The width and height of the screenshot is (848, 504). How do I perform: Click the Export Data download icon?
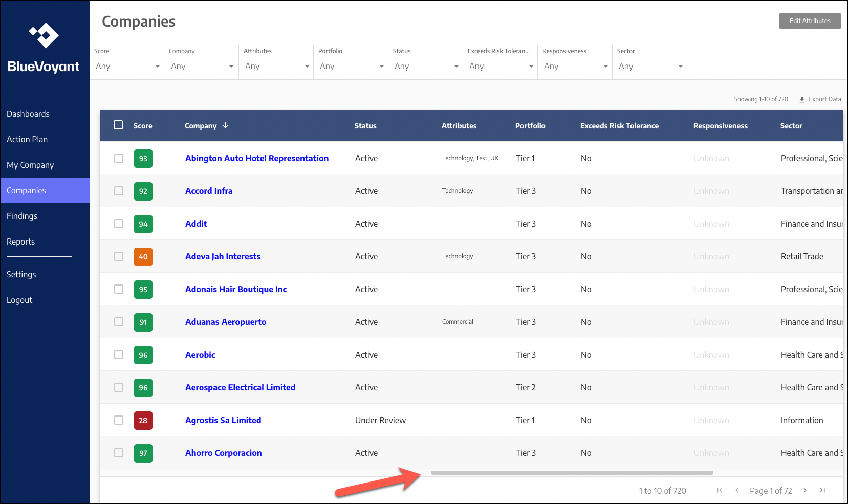(802, 100)
